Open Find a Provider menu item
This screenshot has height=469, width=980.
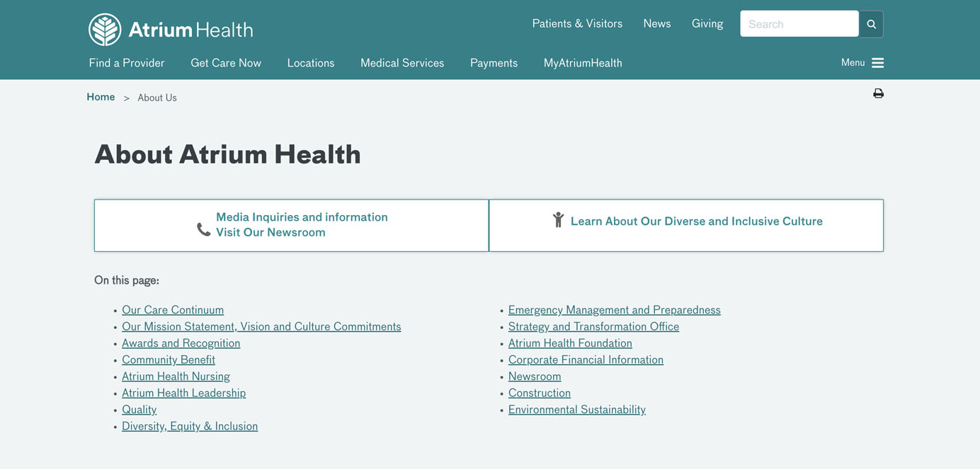tap(127, 63)
